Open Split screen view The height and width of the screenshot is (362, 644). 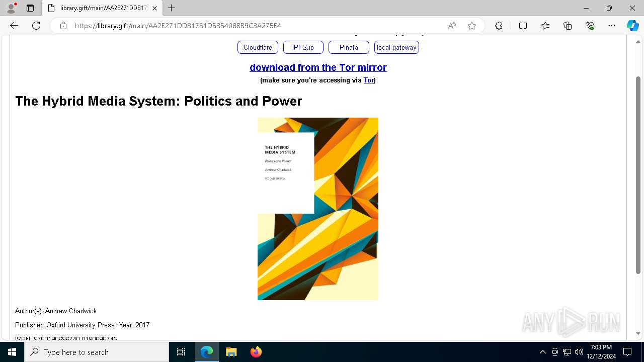click(x=523, y=26)
